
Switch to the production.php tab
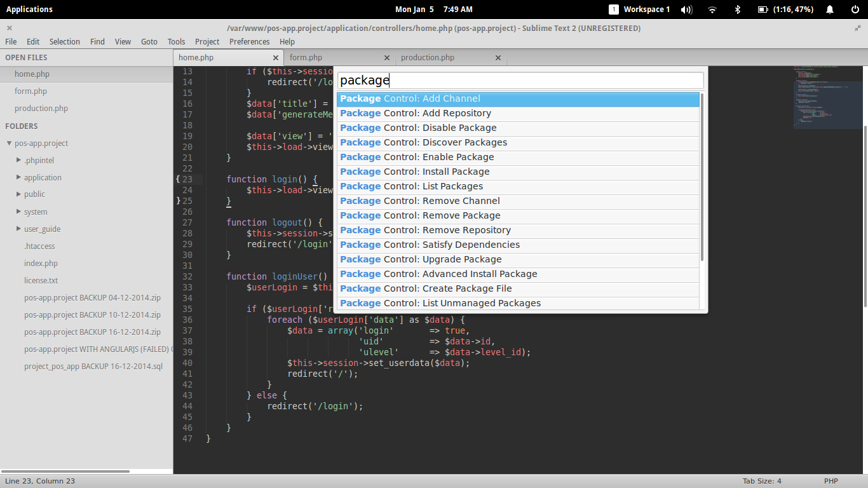point(449,57)
